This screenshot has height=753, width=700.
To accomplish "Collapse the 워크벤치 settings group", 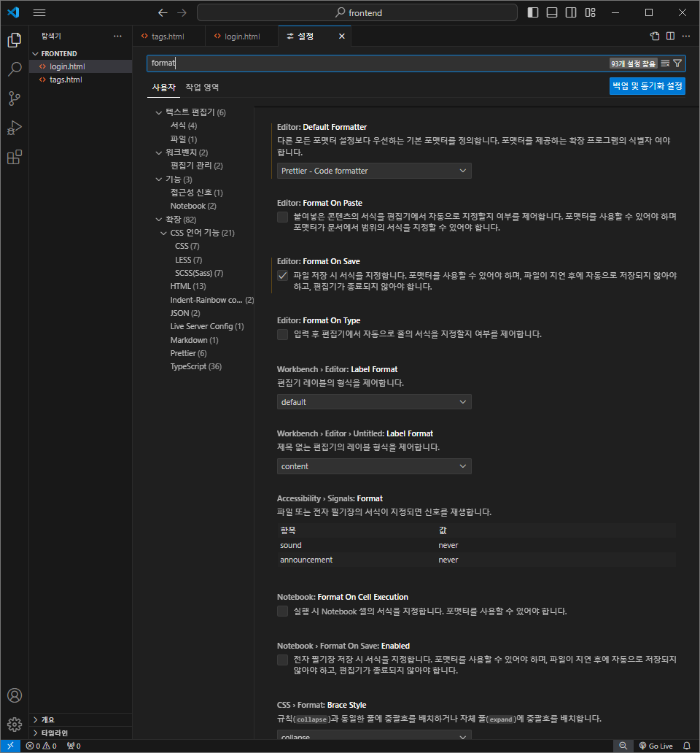I will click(x=159, y=152).
